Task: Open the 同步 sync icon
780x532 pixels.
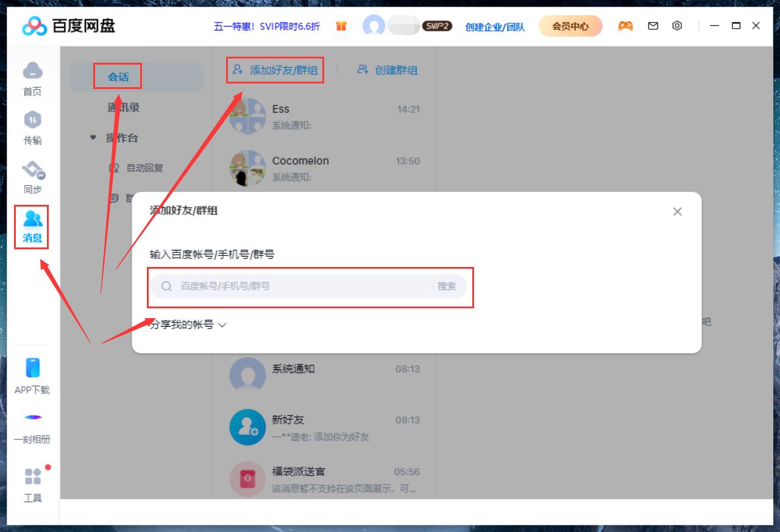Action: 32,174
